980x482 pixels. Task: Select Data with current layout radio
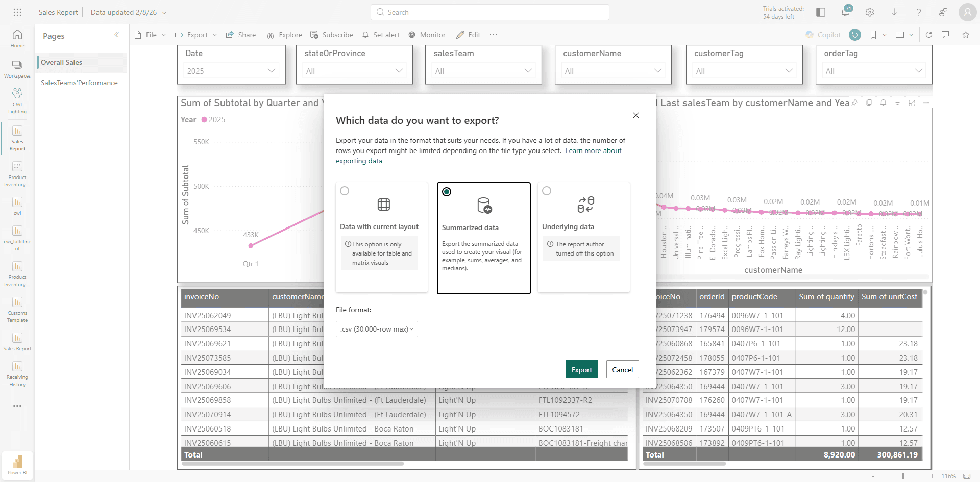345,191
